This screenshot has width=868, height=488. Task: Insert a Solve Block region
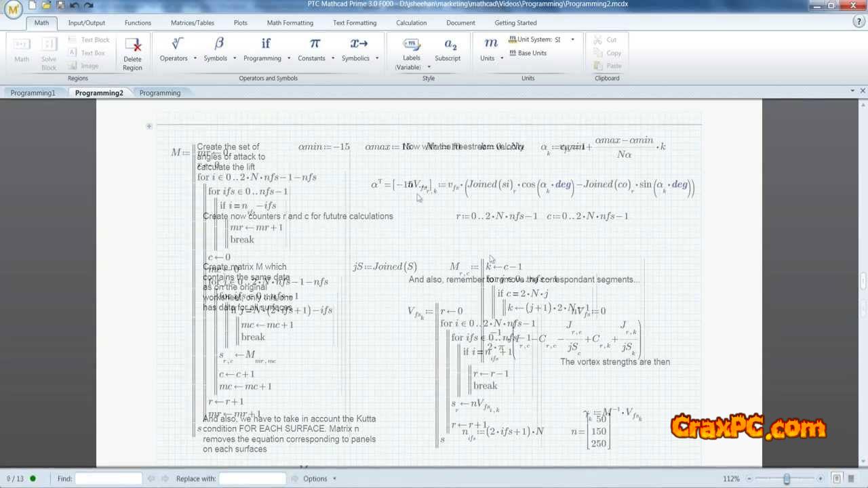click(49, 53)
